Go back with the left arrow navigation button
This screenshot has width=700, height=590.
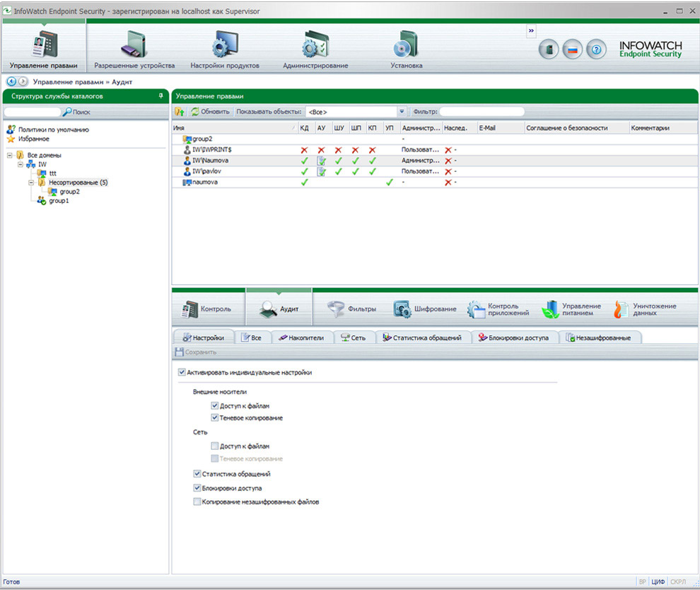tap(11, 81)
